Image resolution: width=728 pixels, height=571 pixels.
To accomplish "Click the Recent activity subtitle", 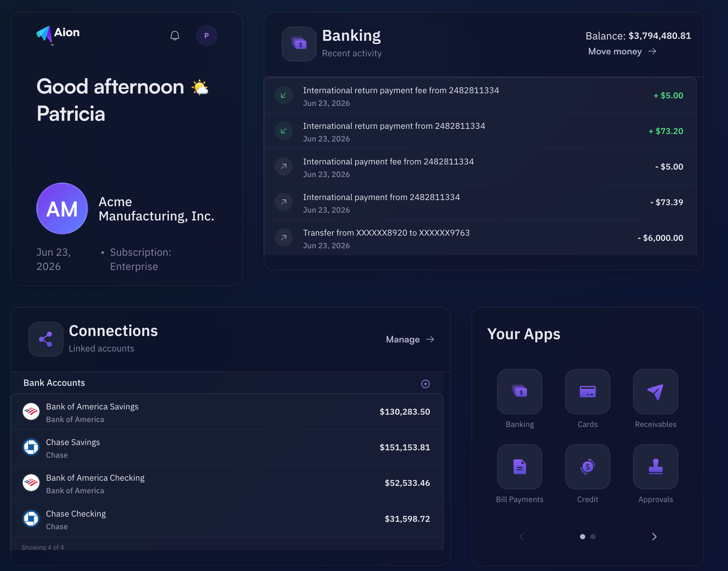I will [351, 53].
